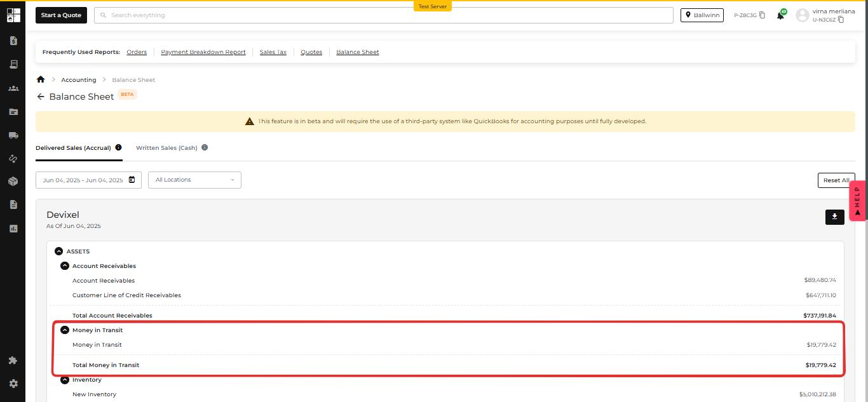Collapse the ASSETS section

coord(58,251)
